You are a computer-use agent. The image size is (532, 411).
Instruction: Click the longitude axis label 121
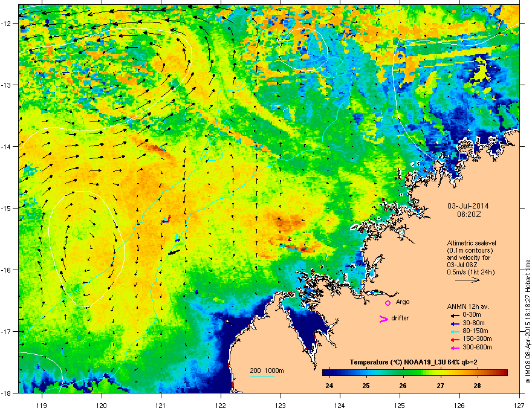[x=161, y=405]
